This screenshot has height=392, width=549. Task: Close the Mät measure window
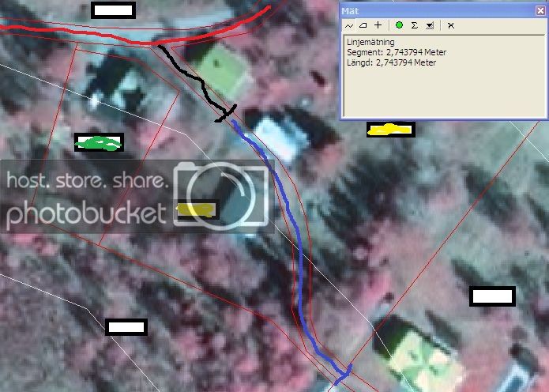[x=540, y=11]
